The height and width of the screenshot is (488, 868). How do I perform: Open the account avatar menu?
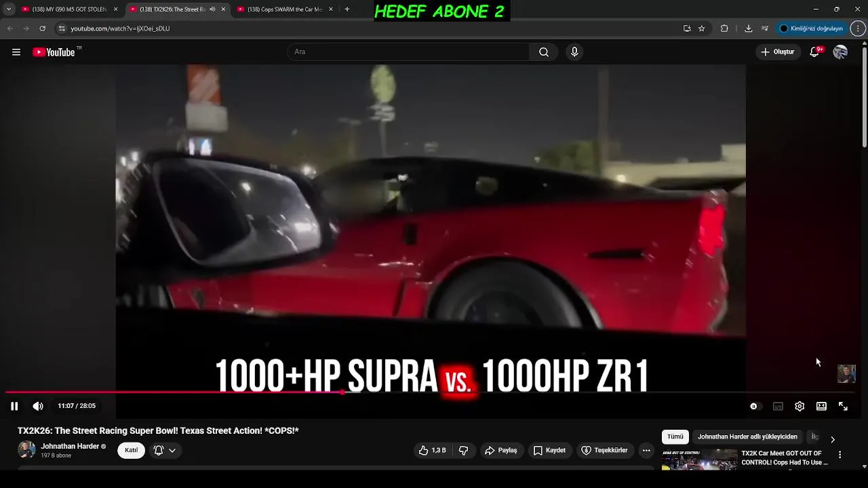tap(840, 52)
